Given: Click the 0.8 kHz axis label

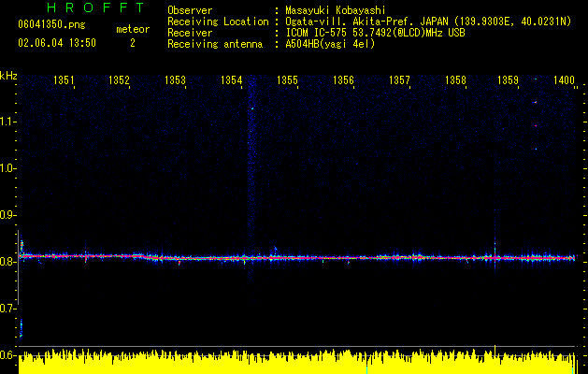Looking at the screenshot, I should point(7,262).
